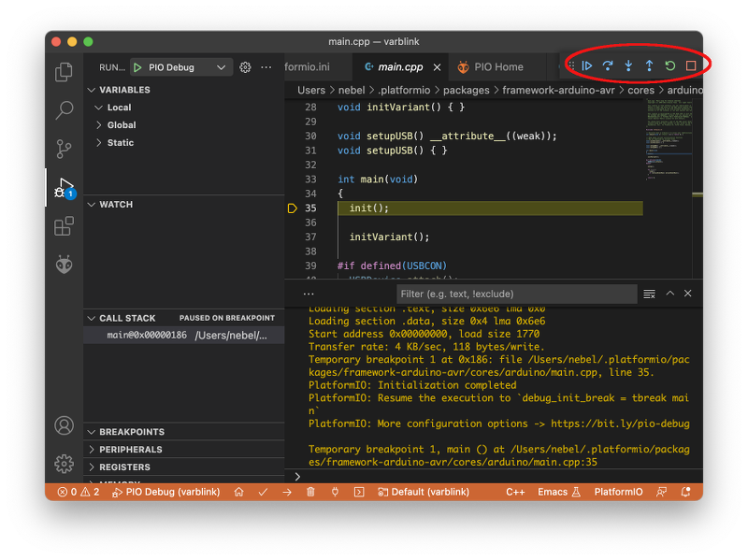Open the Search view in activity bar
Viewport: 748px width, 560px height.
pyautogui.click(x=64, y=110)
